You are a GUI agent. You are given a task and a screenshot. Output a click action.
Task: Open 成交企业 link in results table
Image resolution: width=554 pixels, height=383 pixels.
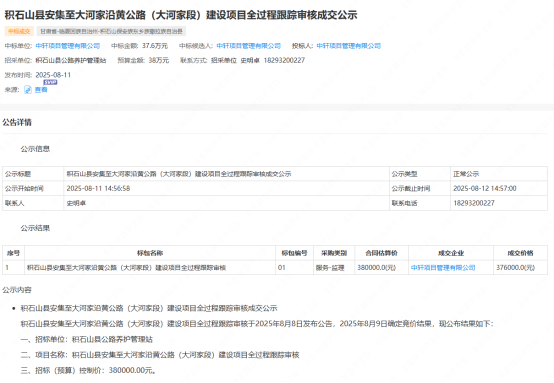[443, 268]
